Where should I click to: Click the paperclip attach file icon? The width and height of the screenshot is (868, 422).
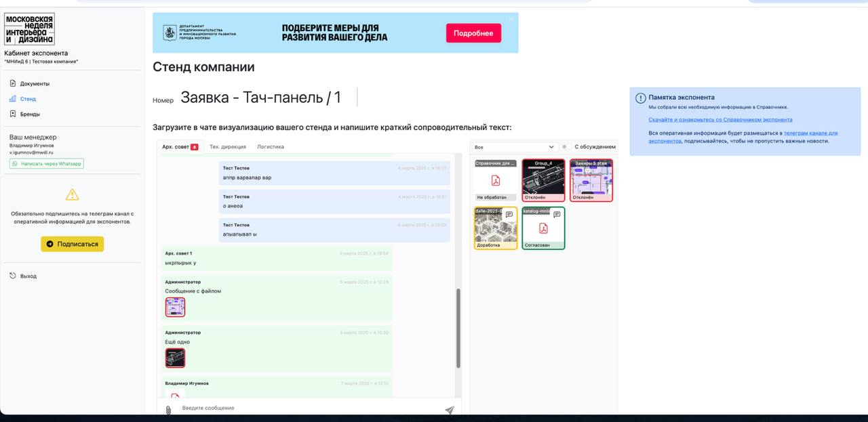click(x=168, y=410)
